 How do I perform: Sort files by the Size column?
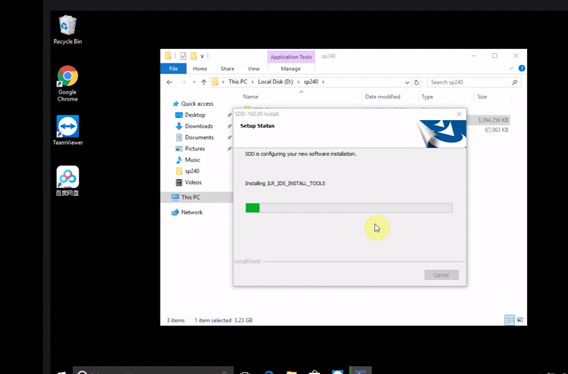(x=482, y=97)
